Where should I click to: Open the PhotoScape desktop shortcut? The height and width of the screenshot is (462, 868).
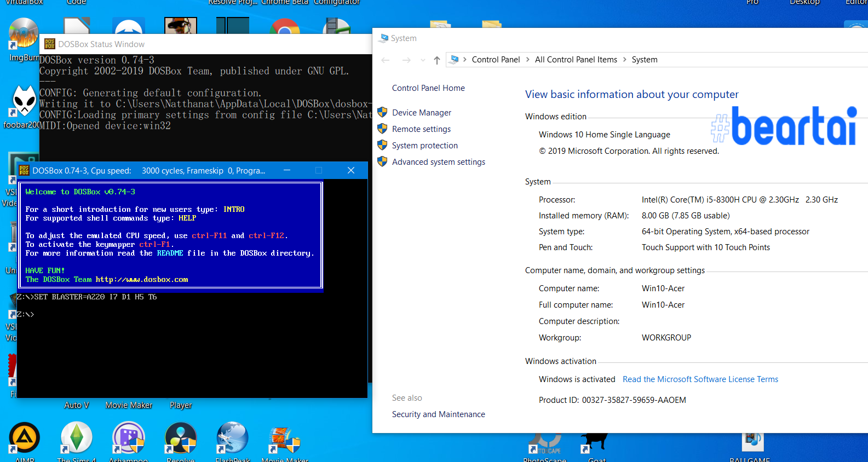click(545, 443)
